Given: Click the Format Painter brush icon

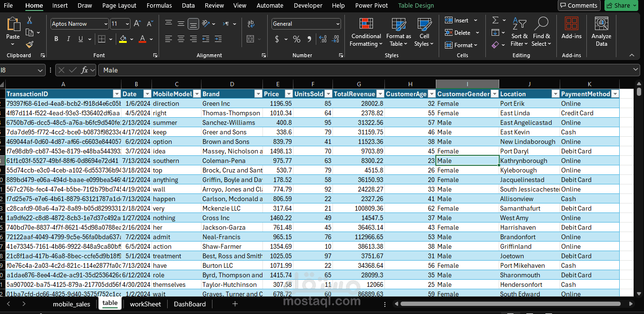Looking at the screenshot, I should (x=30, y=44).
